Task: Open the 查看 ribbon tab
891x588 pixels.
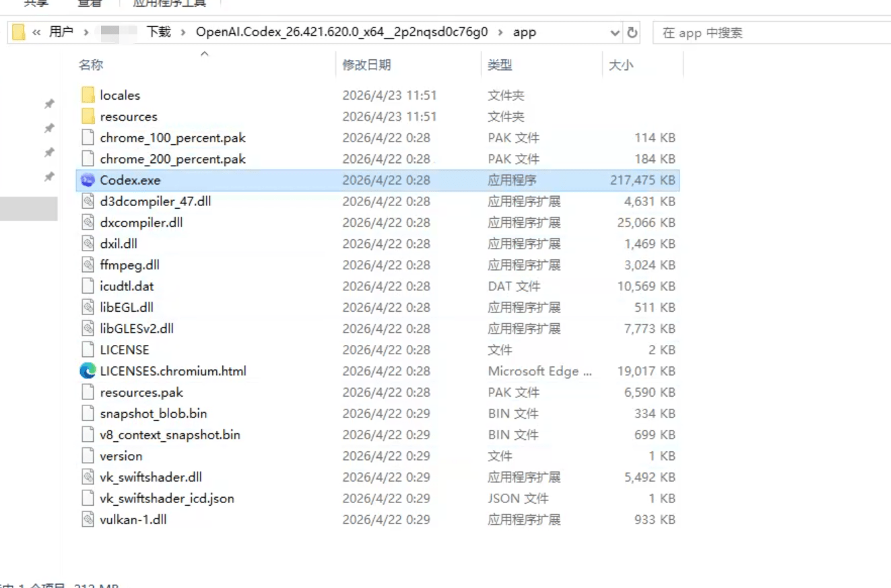Action: (x=89, y=3)
